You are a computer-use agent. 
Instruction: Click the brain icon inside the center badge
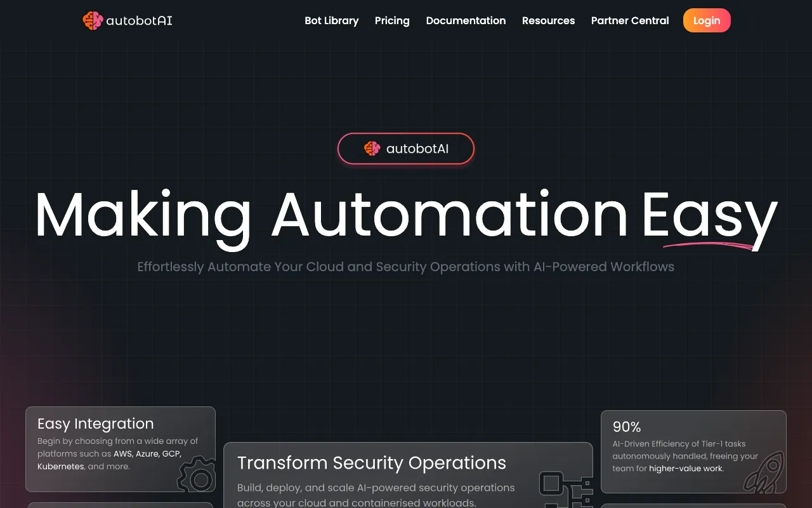point(372,149)
